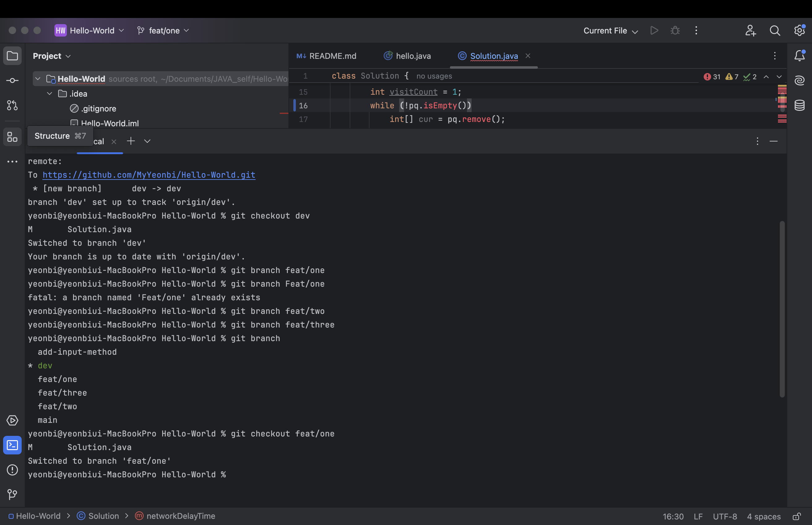Toggle the Project tool window
This screenshot has width=812, height=525.
(x=12, y=56)
